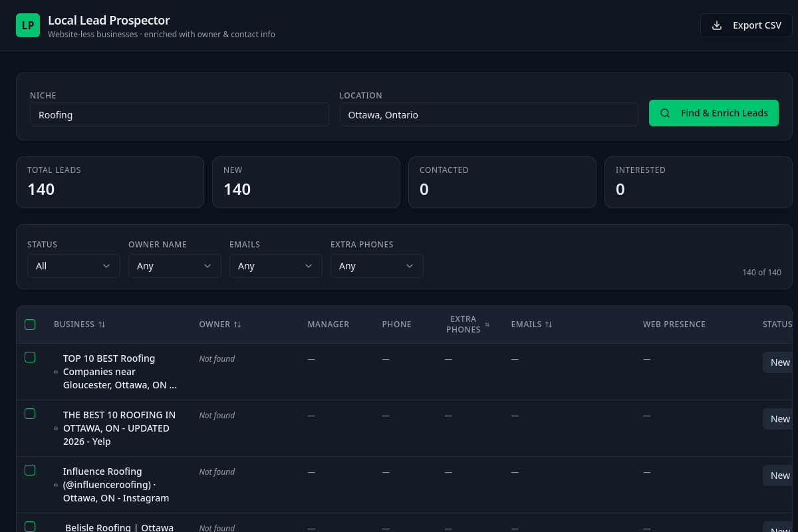
Task: Click the download icon in Export CSV
Action: coord(717,25)
